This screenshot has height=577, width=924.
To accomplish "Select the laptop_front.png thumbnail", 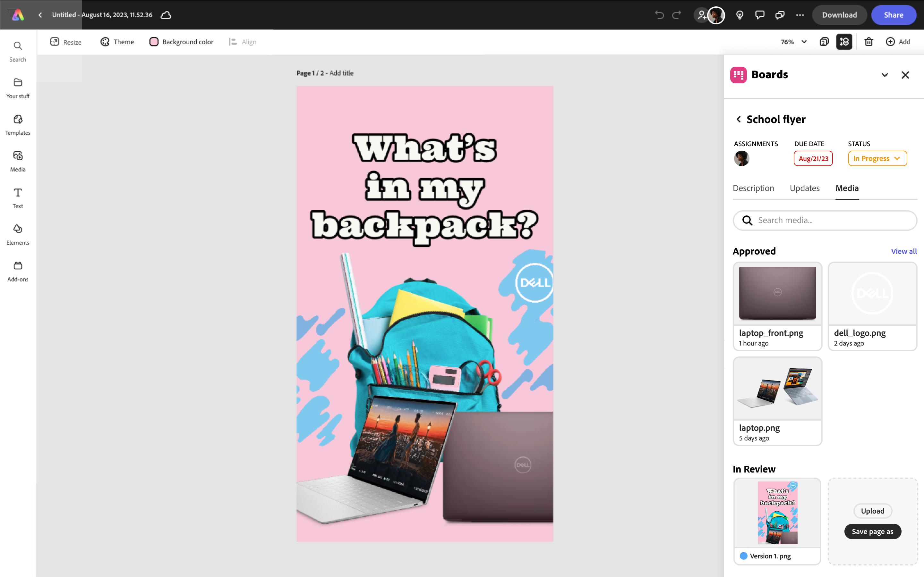I will click(x=777, y=293).
